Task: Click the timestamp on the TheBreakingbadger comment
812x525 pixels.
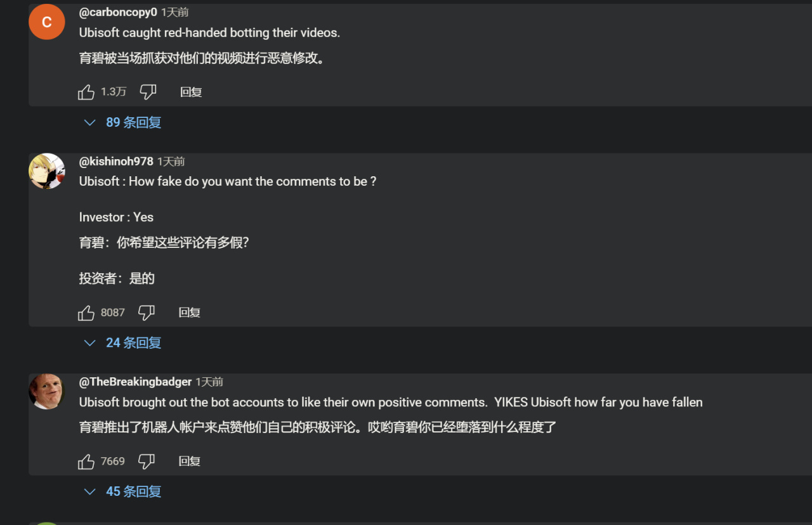Action: 209,382
